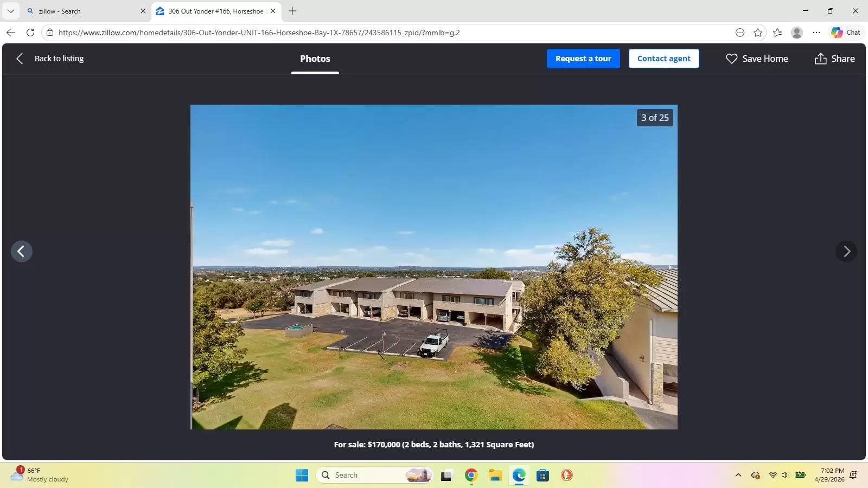Open Edge settings and more menu
The height and width of the screenshot is (488, 868).
pyautogui.click(x=816, y=33)
